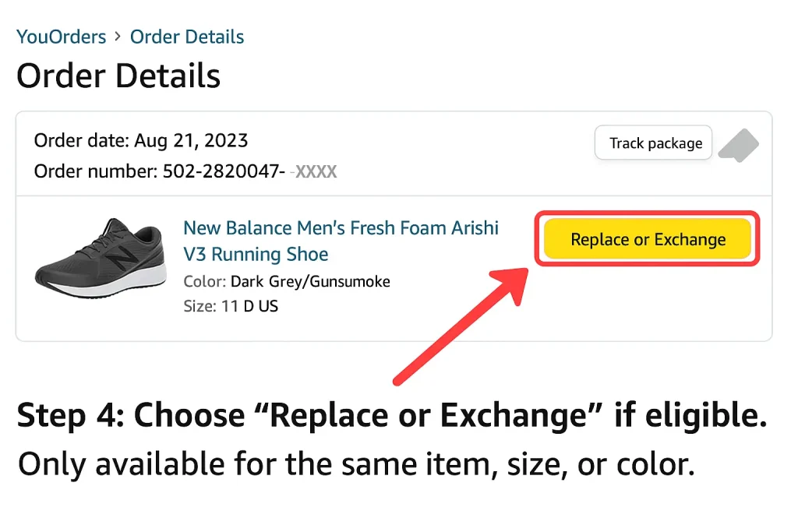Viewport: 798px width, 532px height.
Task: Click the highlighted red-outlined exchange button
Action: click(647, 239)
